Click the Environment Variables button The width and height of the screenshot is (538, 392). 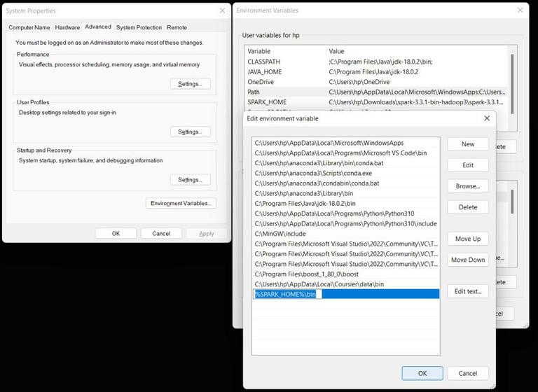tap(181, 203)
